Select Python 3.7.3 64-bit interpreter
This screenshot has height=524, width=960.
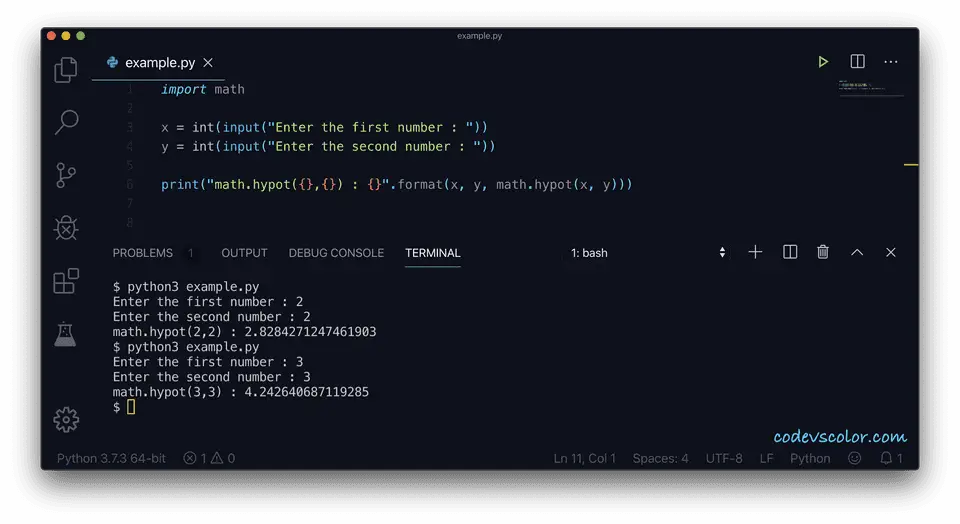click(x=111, y=458)
